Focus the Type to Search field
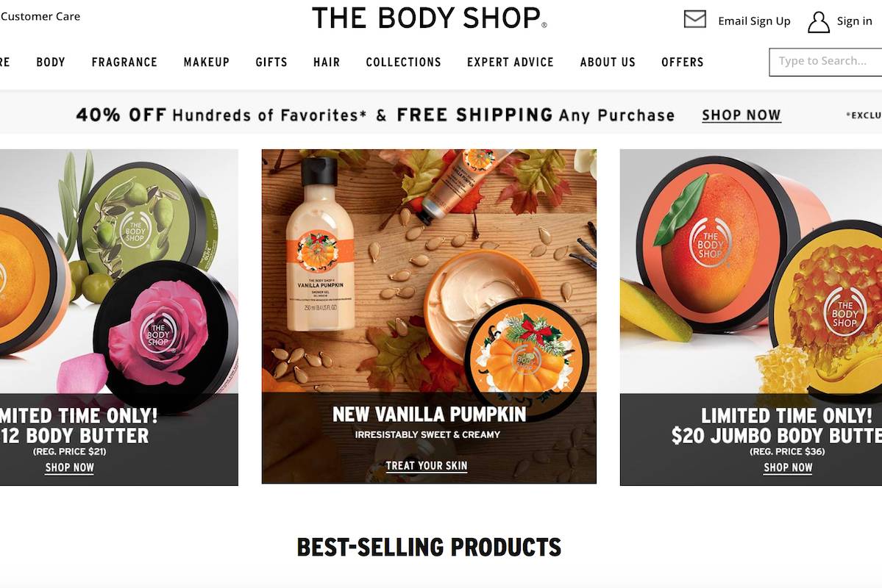Screen dimensions: 882x588 pos(825,62)
